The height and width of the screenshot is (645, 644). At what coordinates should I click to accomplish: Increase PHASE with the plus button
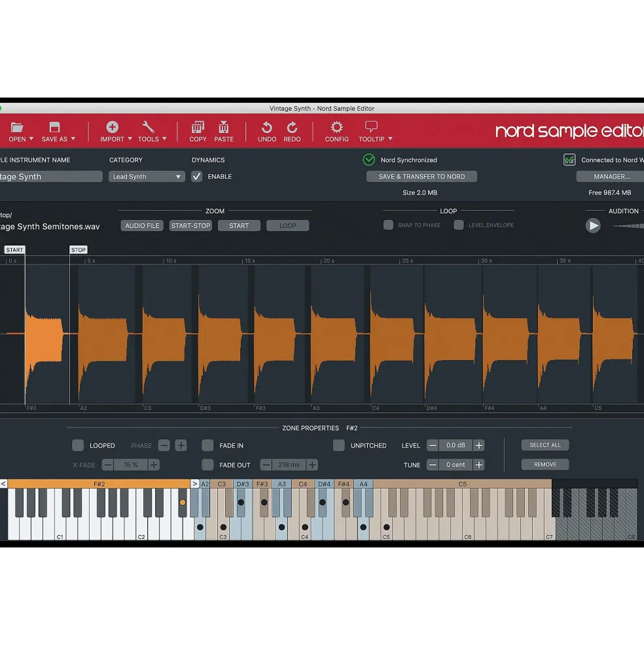181,445
